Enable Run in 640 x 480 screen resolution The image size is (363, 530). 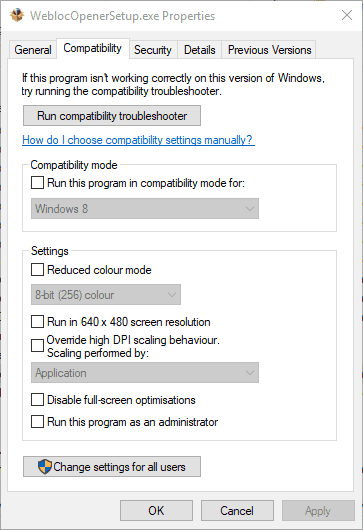[x=37, y=321]
